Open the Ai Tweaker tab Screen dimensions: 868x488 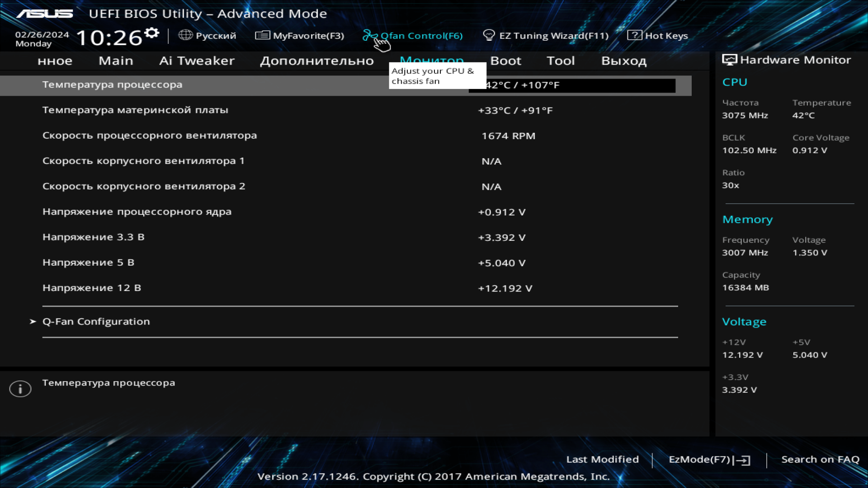coord(197,61)
